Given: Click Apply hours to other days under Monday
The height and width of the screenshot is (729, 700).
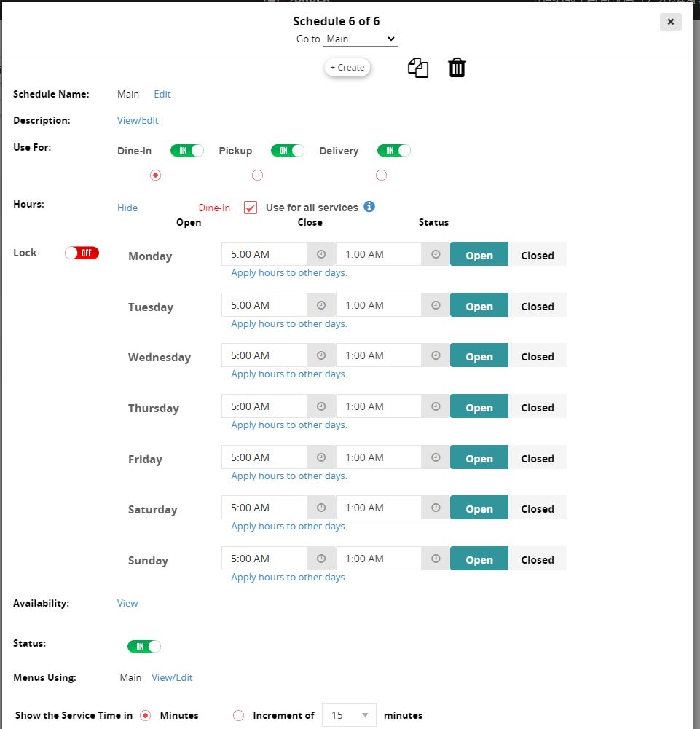Looking at the screenshot, I should (289, 273).
